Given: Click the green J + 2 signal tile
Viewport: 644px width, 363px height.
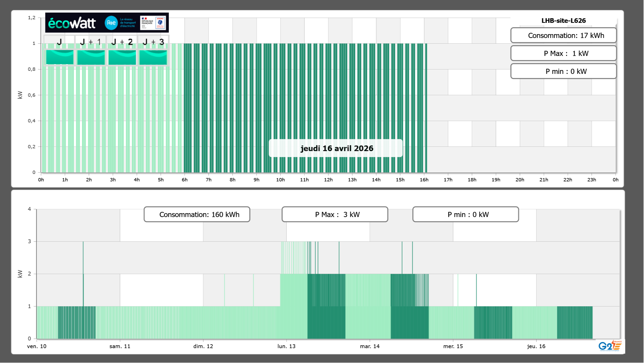Looking at the screenshot, I should pos(122,57).
